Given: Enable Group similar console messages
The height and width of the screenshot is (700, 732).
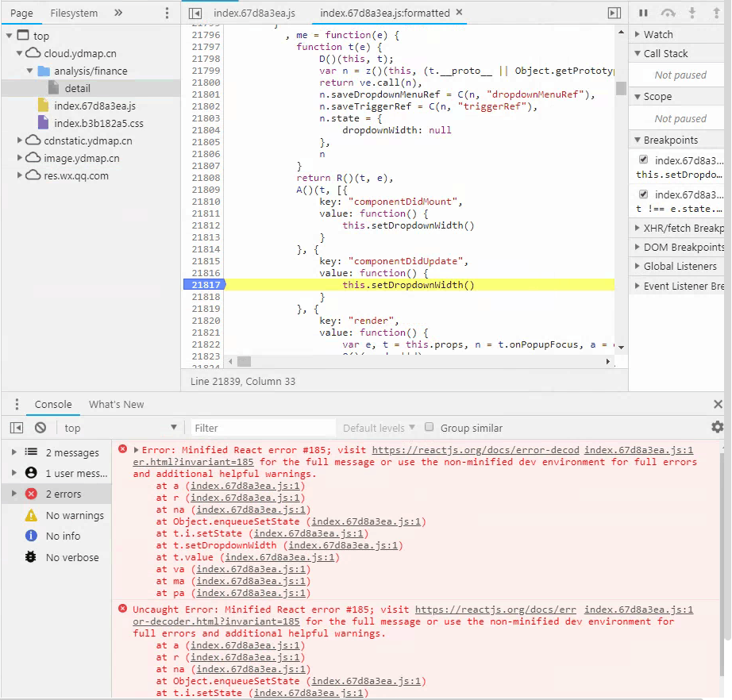Looking at the screenshot, I should click(429, 427).
